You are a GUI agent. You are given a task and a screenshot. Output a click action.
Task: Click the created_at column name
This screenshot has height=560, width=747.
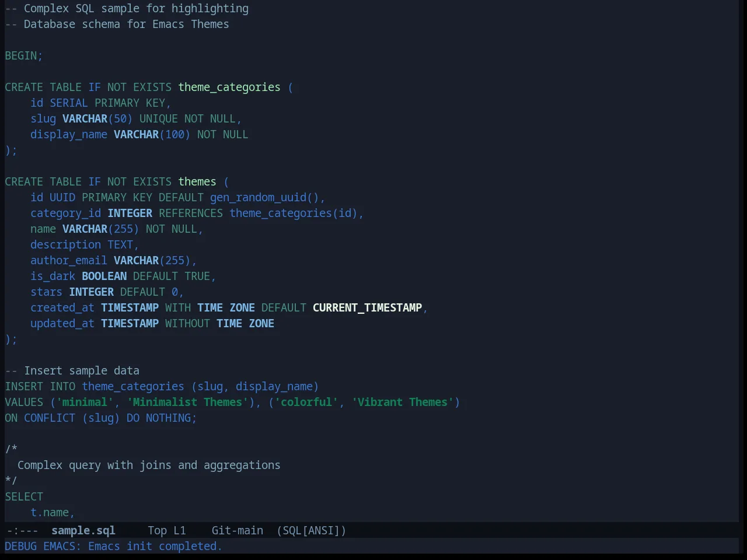[62, 307]
